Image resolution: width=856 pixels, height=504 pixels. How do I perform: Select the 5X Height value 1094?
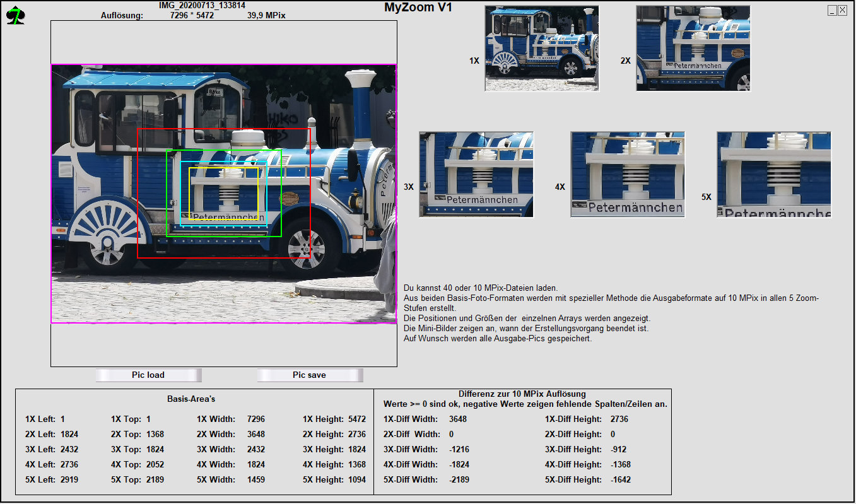click(357, 480)
